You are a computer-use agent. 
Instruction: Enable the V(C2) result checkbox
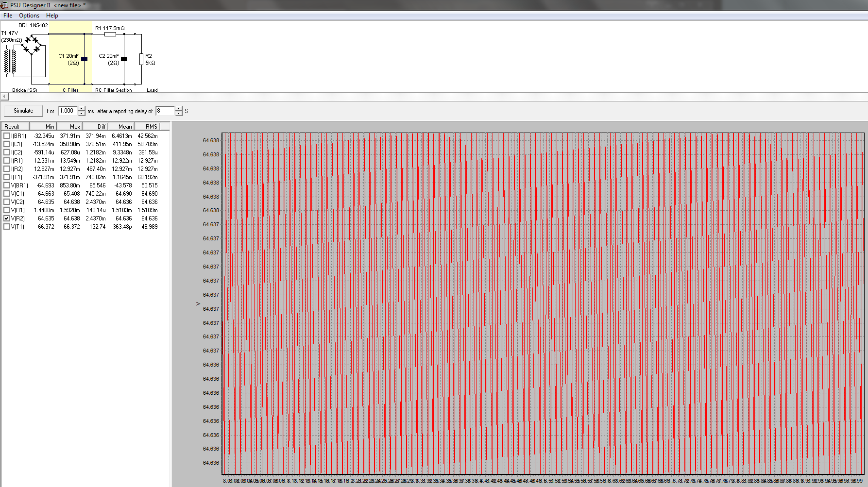click(6, 202)
